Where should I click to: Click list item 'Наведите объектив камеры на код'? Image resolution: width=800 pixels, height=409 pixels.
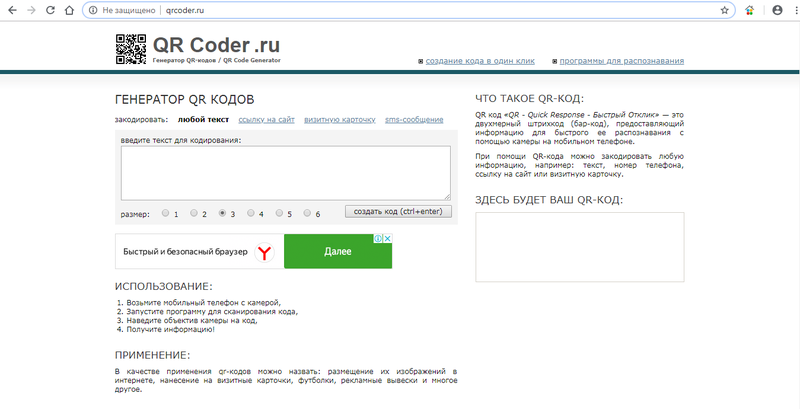[192, 321]
